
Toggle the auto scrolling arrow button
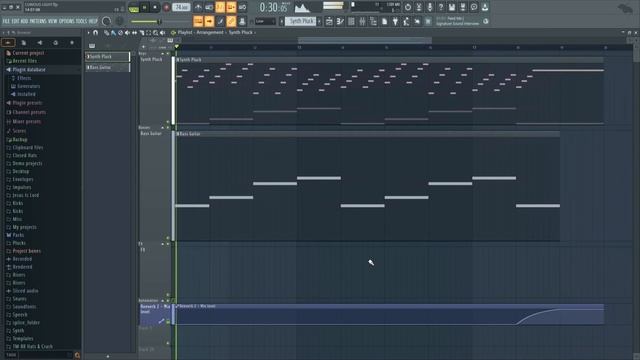pos(209,21)
